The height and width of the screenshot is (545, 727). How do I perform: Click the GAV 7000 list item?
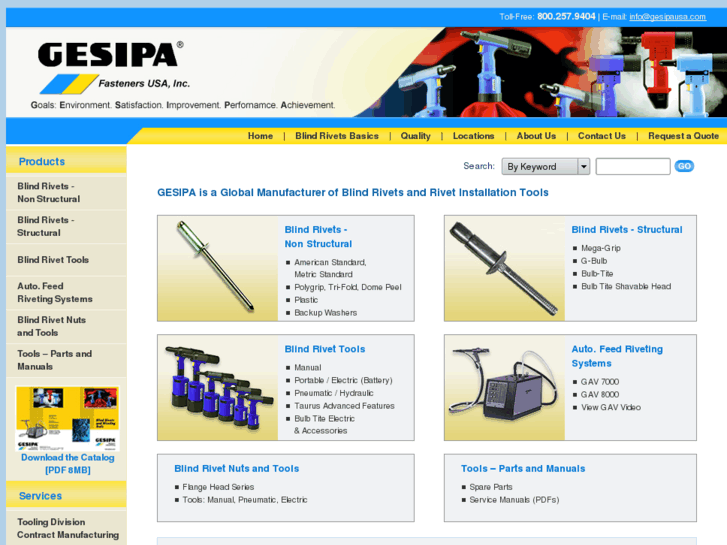600,382
